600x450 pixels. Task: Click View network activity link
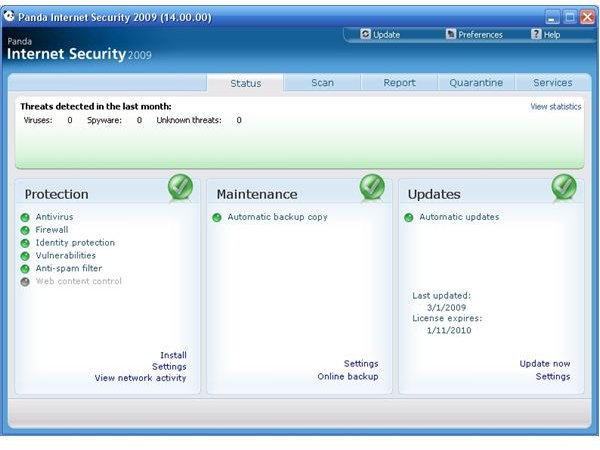140,378
